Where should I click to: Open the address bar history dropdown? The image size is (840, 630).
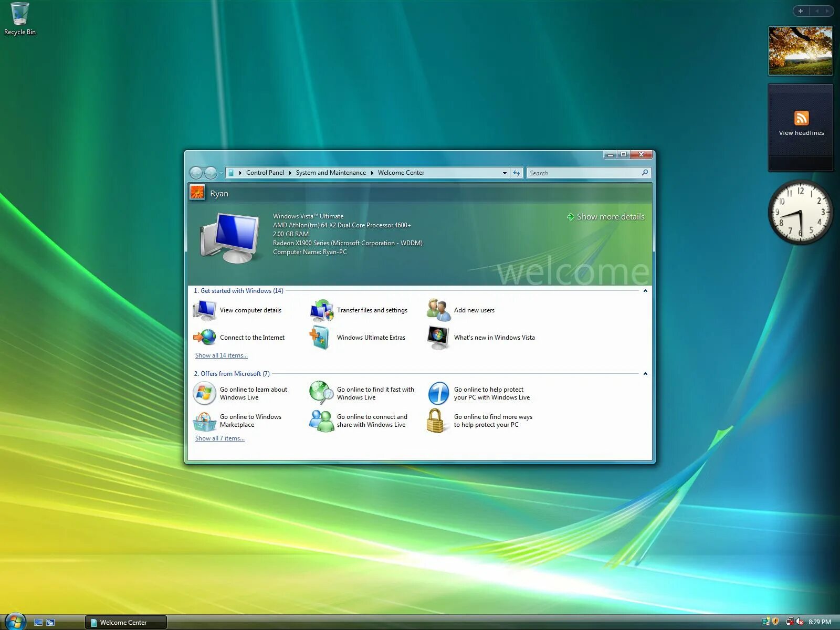[x=505, y=173]
